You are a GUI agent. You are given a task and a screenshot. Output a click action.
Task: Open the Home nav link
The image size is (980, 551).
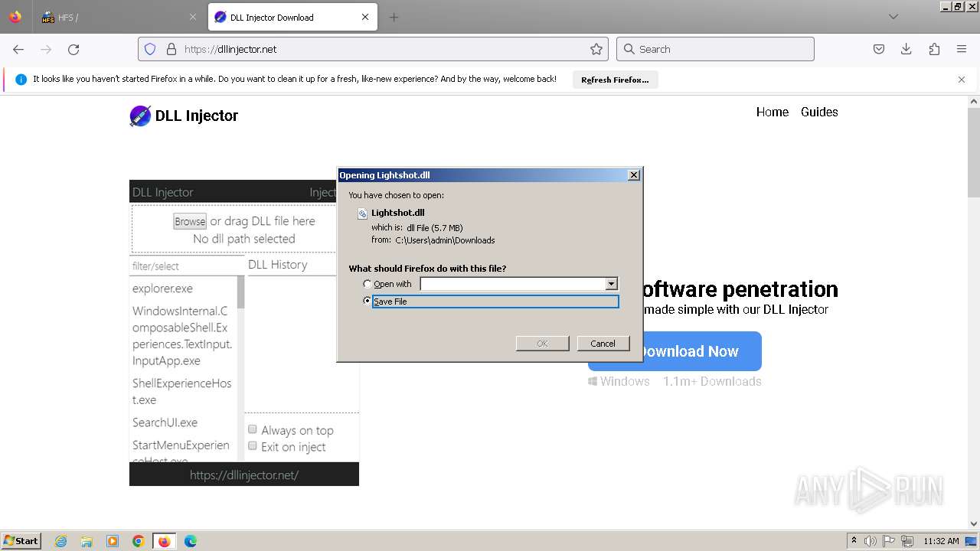tap(772, 112)
